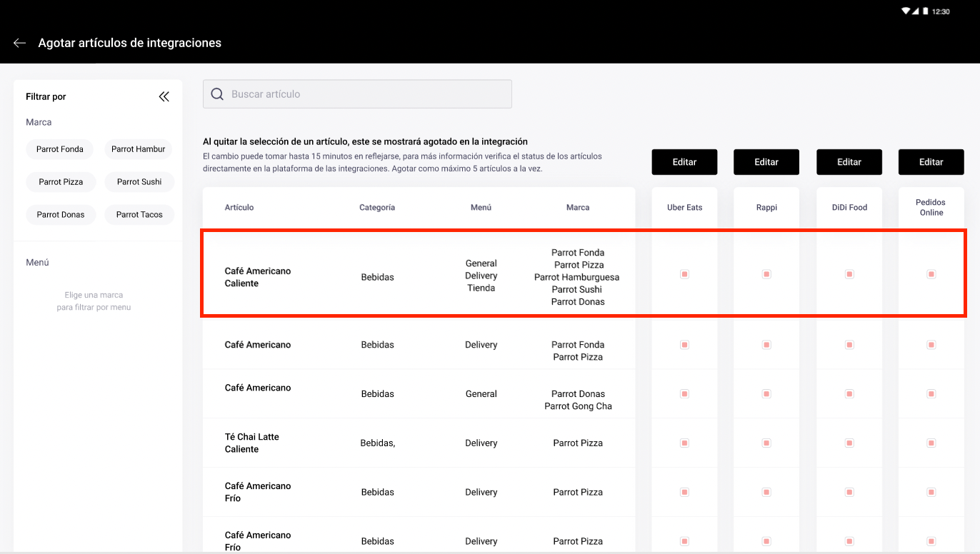Viewport: 980px width, 554px height.
Task: Choose the Parrot Donas filter chip
Action: click(x=61, y=215)
